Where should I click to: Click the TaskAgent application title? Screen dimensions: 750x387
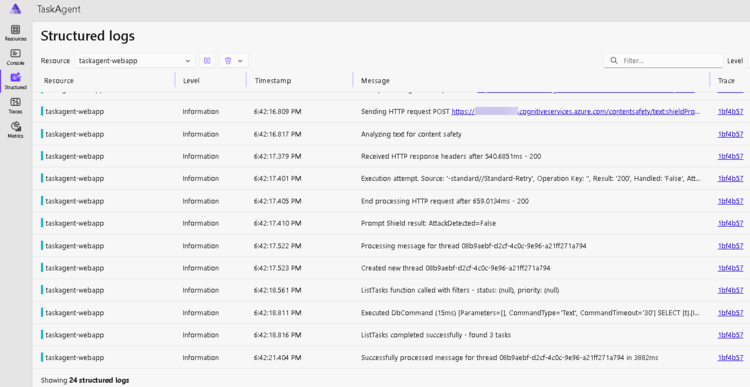click(x=58, y=9)
